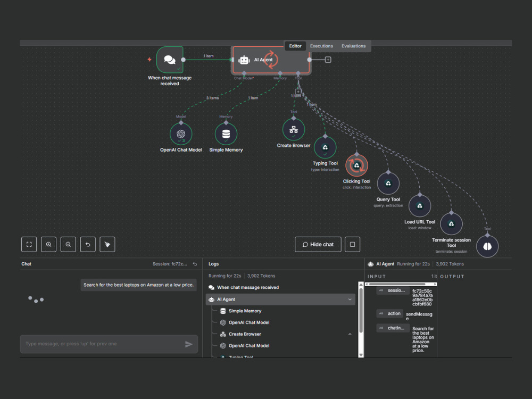The image size is (532, 399).
Task: Zoom out of the workflow canvas
Action: pyautogui.click(x=68, y=244)
